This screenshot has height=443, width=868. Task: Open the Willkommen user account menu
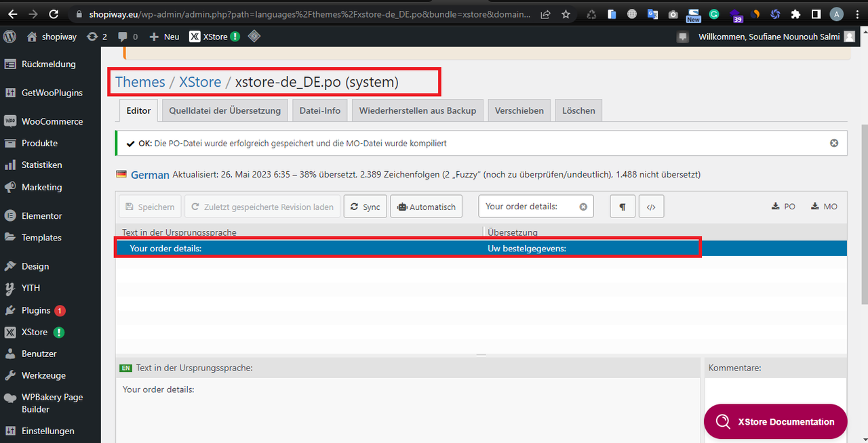point(776,37)
